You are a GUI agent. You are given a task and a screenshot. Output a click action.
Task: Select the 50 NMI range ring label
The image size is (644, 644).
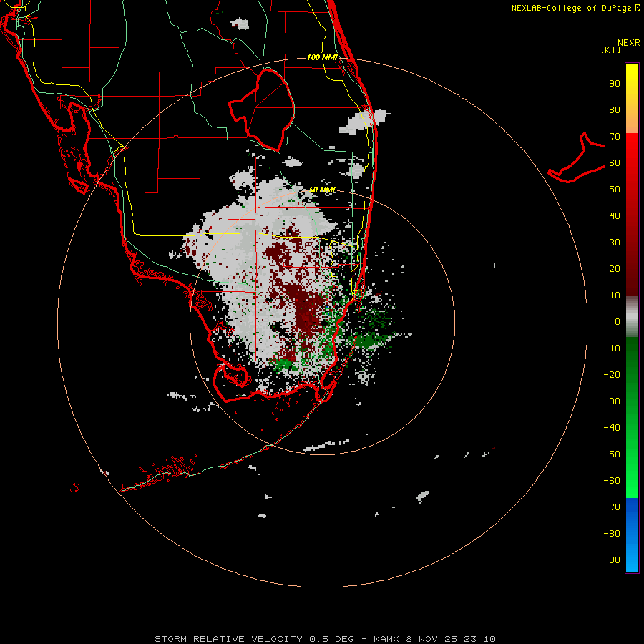(x=323, y=190)
